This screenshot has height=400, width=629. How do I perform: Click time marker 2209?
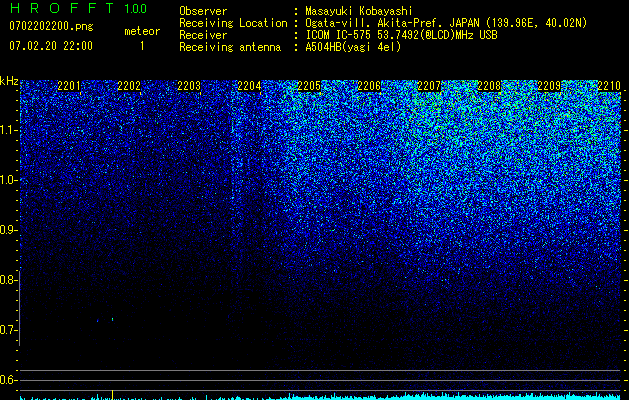pos(549,86)
